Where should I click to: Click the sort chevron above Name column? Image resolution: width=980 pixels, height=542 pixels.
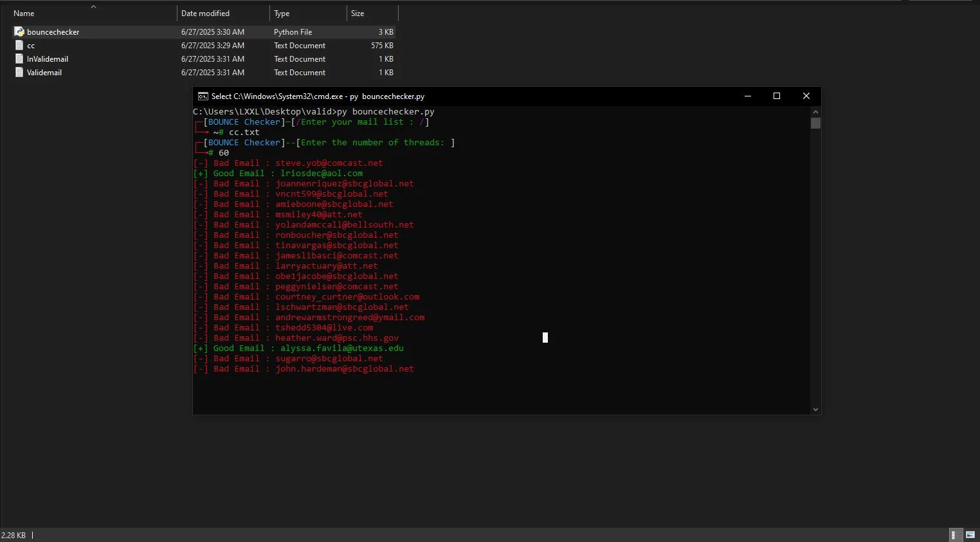click(93, 6)
